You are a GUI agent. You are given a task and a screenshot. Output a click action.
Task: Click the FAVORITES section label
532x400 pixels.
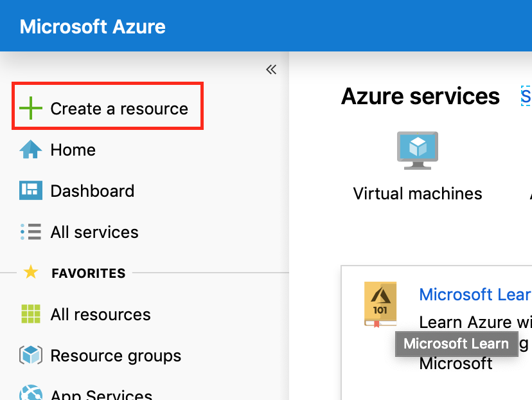pos(89,273)
